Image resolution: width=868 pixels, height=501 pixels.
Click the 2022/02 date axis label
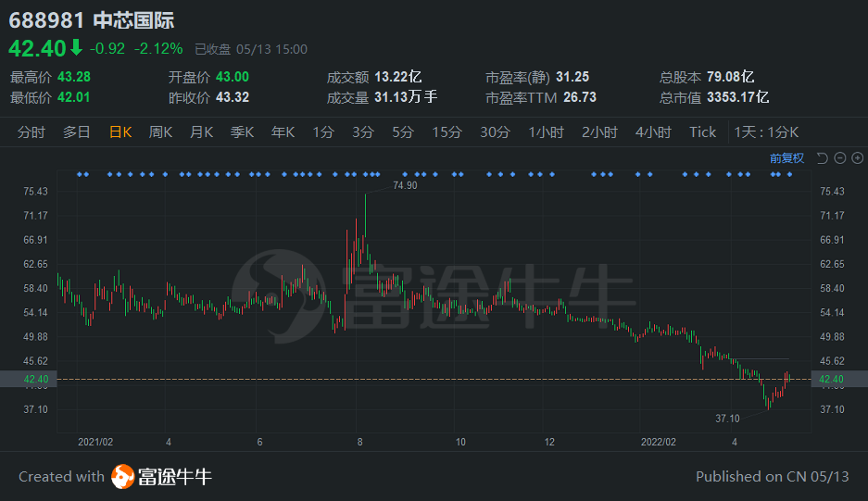tap(659, 442)
